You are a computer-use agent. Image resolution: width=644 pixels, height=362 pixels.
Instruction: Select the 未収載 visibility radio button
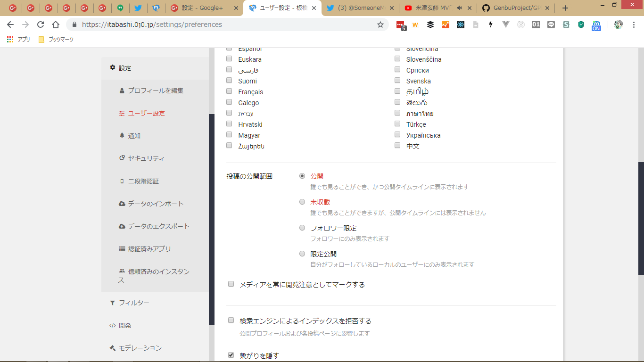click(302, 202)
